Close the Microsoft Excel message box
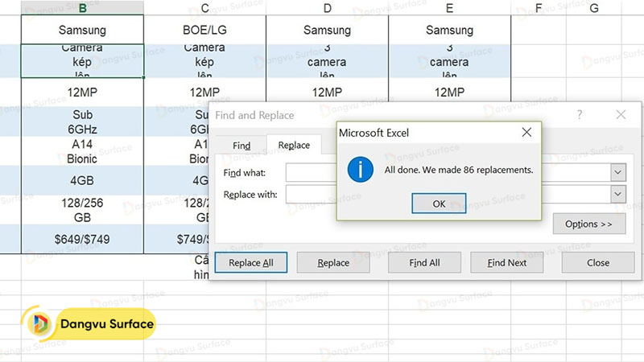Image resolution: width=644 pixels, height=362 pixels. click(x=526, y=132)
